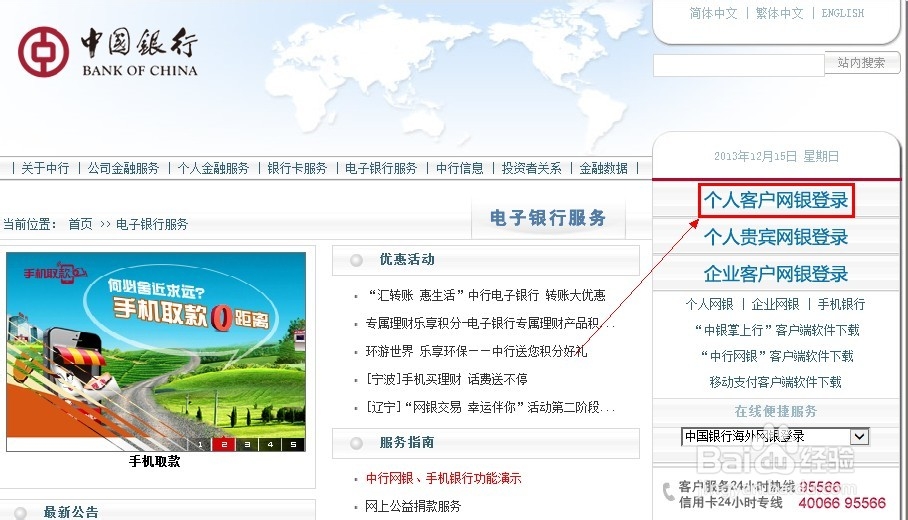Open 关于中行 menu
908x520 pixels.
[x=45, y=169]
